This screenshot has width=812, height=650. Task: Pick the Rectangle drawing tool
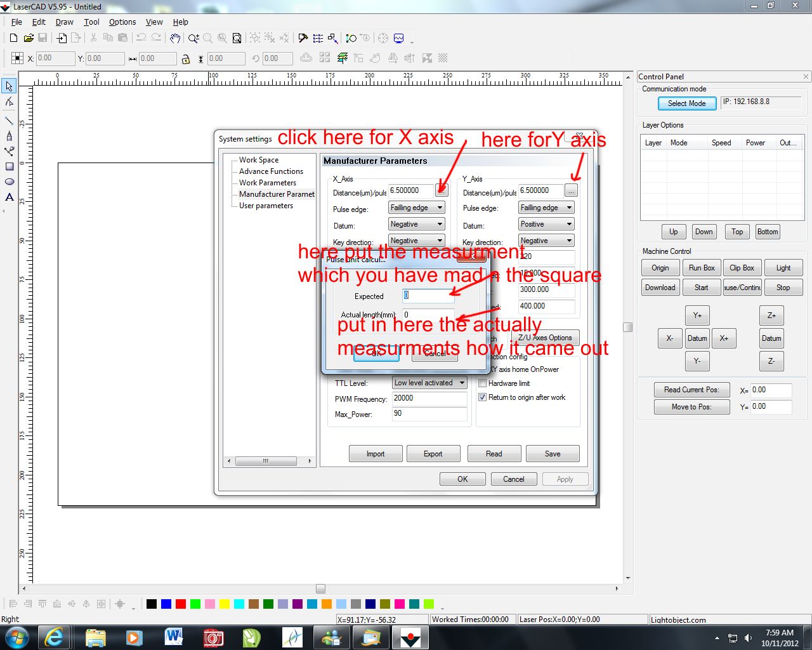click(x=9, y=167)
